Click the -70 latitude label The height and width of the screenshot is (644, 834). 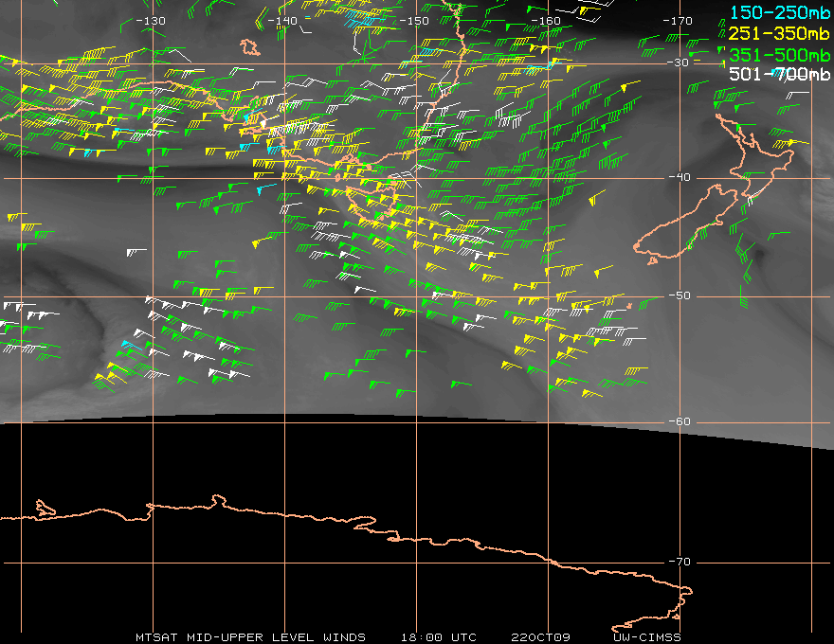point(680,563)
